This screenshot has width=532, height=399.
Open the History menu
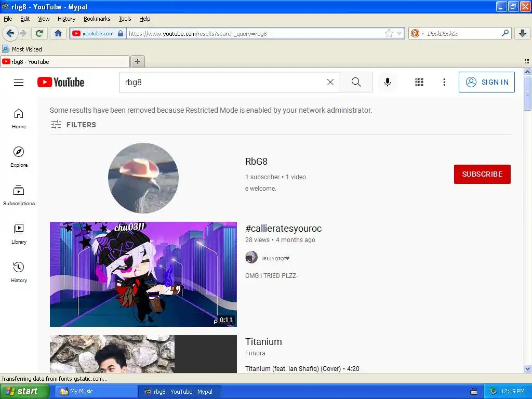pos(66,19)
